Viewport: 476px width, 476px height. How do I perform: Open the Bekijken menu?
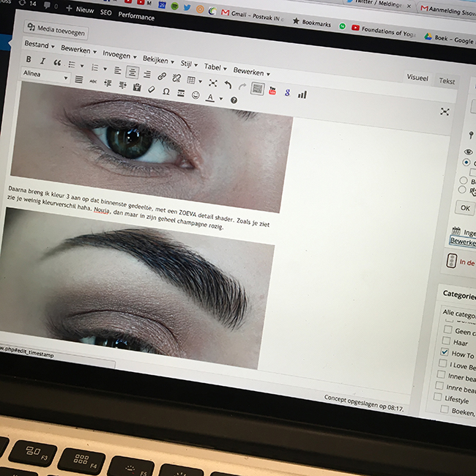point(158,60)
